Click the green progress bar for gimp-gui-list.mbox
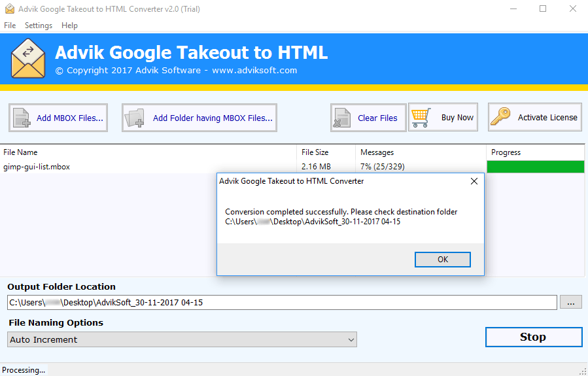Screen dimensions: 588x376 pyautogui.click(x=536, y=167)
